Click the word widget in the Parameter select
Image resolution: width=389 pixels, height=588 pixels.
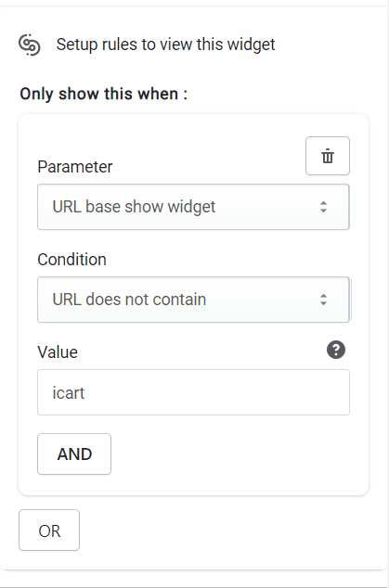[x=191, y=207]
